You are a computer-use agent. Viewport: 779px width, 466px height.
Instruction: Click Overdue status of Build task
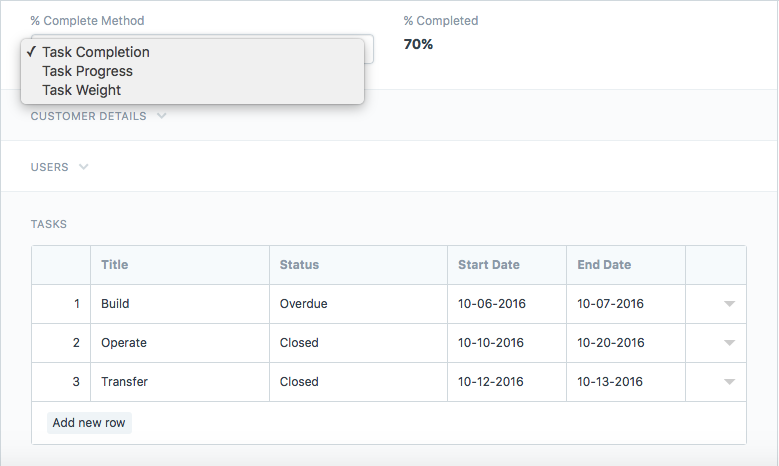[304, 304]
